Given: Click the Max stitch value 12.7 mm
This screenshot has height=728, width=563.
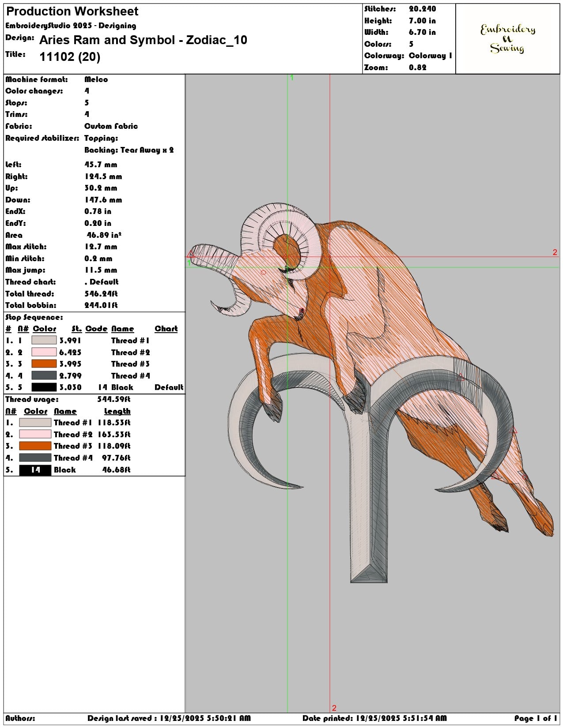Looking at the screenshot, I should (101, 247).
